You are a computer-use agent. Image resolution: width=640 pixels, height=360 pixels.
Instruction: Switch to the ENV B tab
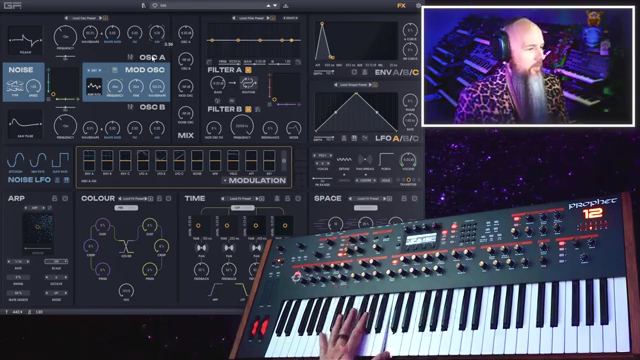point(405,72)
